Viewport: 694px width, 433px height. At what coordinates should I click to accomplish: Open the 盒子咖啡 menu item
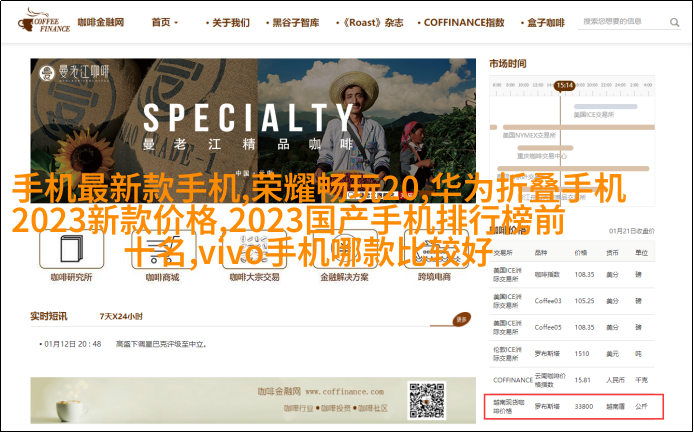(546, 23)
